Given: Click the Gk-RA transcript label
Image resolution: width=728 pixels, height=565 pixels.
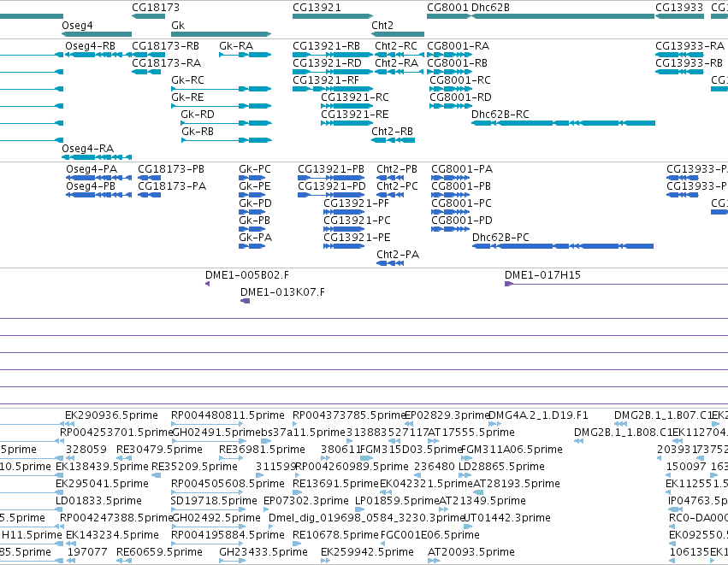Looking at the screenshot, I should point(236,46).
